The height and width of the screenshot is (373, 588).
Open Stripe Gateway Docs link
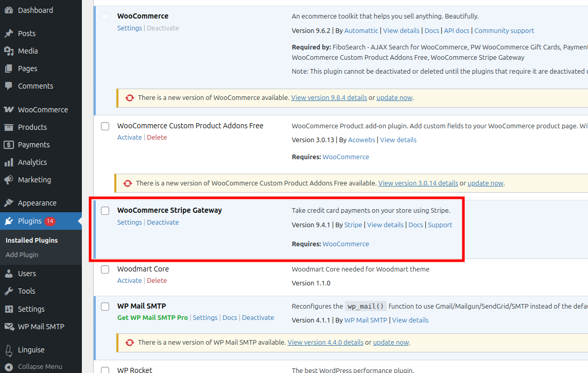point(416,225)
